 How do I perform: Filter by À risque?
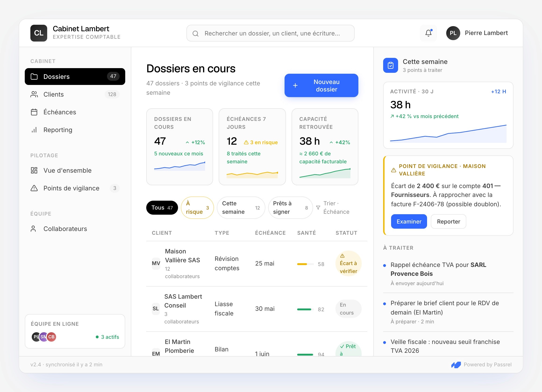[x=197, y=207]
